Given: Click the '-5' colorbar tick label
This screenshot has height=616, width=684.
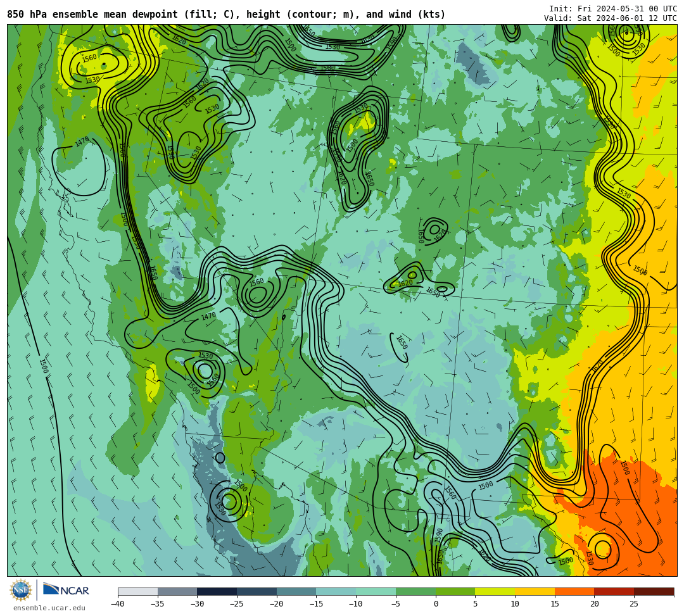Looking at the screenshot, I should point(396,604).
